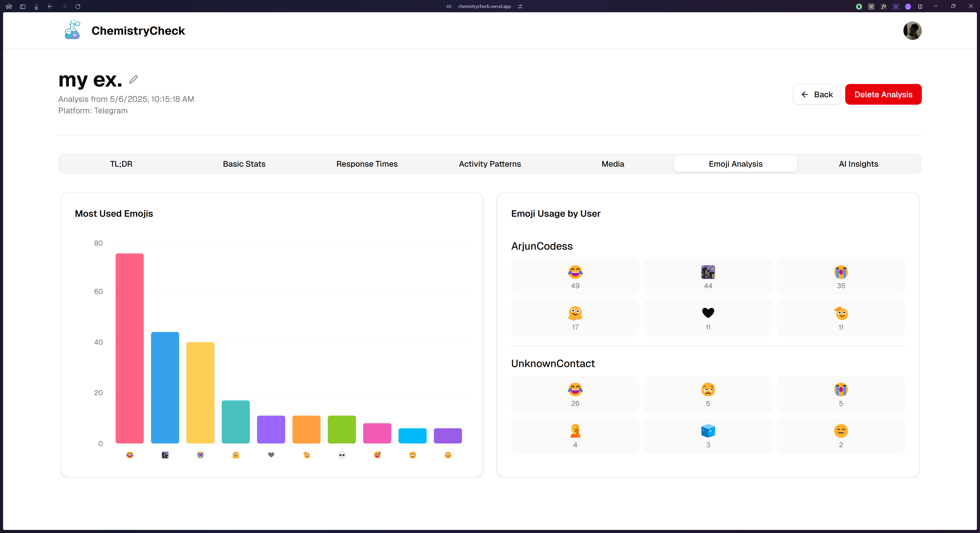The width and height of the screenshot is (980, 533).
Task: Click the ChemistryCheck flask logo
Action: pyautogui.click(x=72, y=30)
